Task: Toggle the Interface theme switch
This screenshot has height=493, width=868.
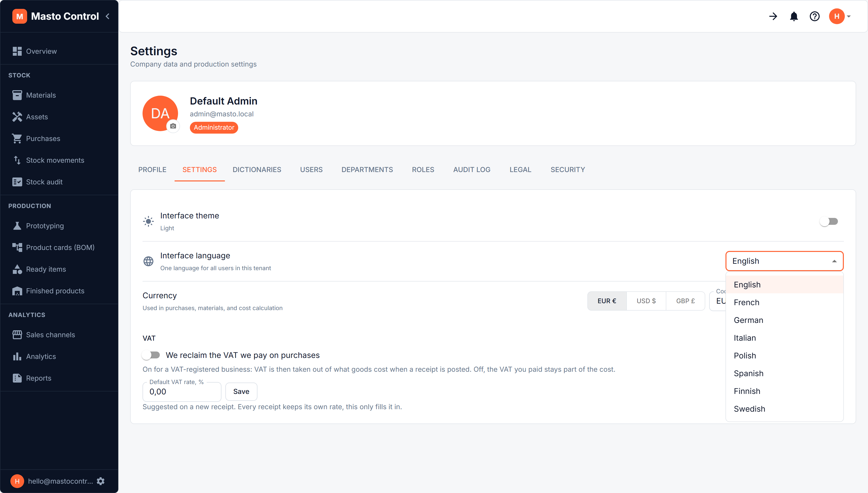Action: 828,221
